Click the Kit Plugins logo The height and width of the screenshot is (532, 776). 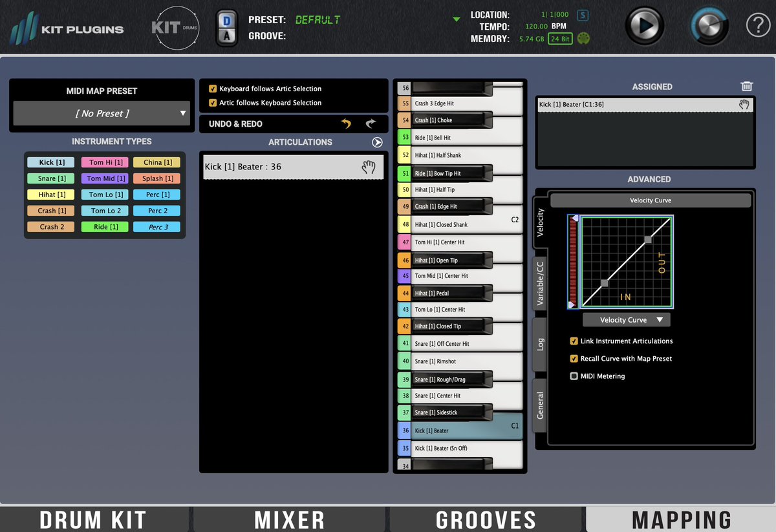tap(67, 28)
